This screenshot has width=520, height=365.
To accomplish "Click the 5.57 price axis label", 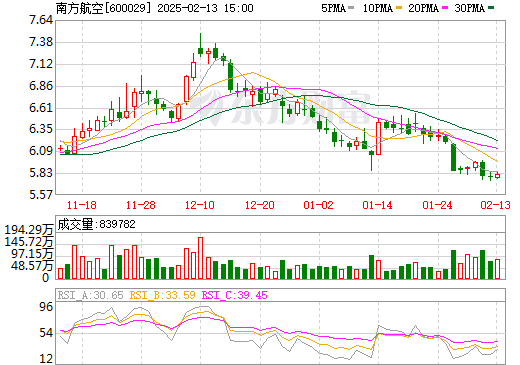I will point(41,194).
